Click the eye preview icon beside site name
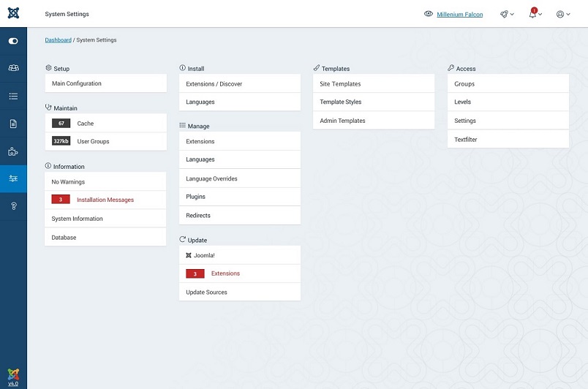Viewport: 588px width, 389px height. (429, 14)
